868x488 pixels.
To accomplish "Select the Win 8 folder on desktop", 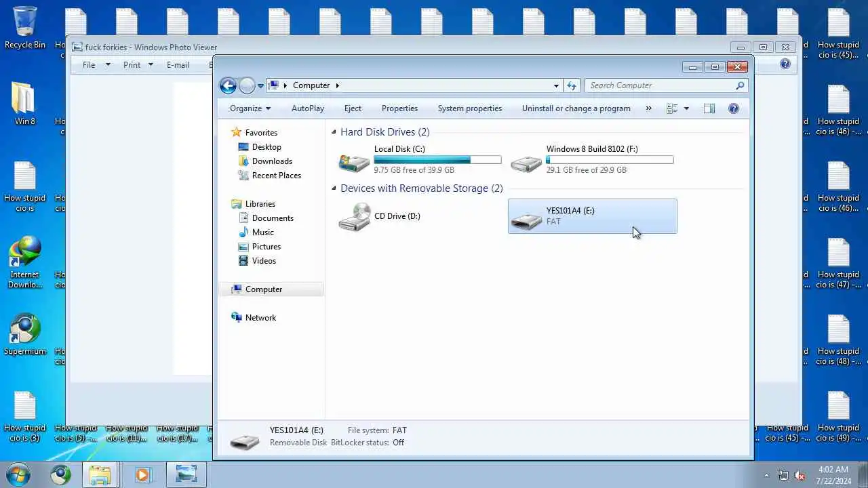I will click(25, 104).
